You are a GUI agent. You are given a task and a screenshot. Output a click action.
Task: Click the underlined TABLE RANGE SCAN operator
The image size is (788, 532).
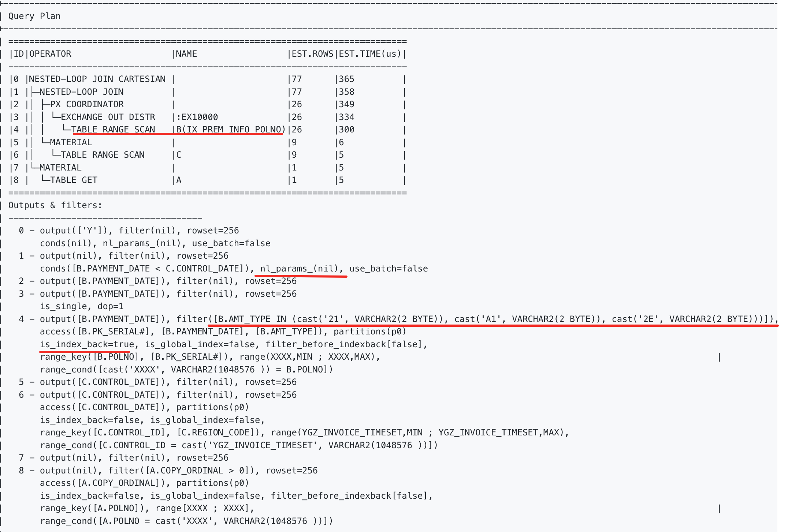114,130
